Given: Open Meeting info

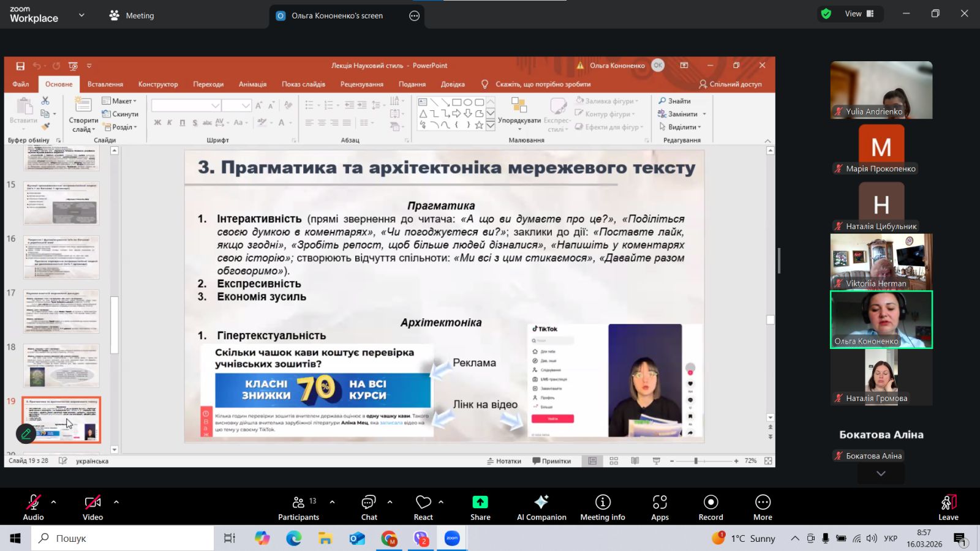Looking at the screenshot, I should click(x=603, y=503).
